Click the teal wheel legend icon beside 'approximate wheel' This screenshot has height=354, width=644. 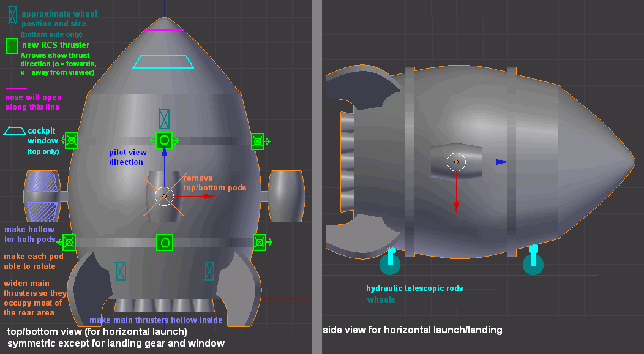pyautogui.click(x=12, y=15)
